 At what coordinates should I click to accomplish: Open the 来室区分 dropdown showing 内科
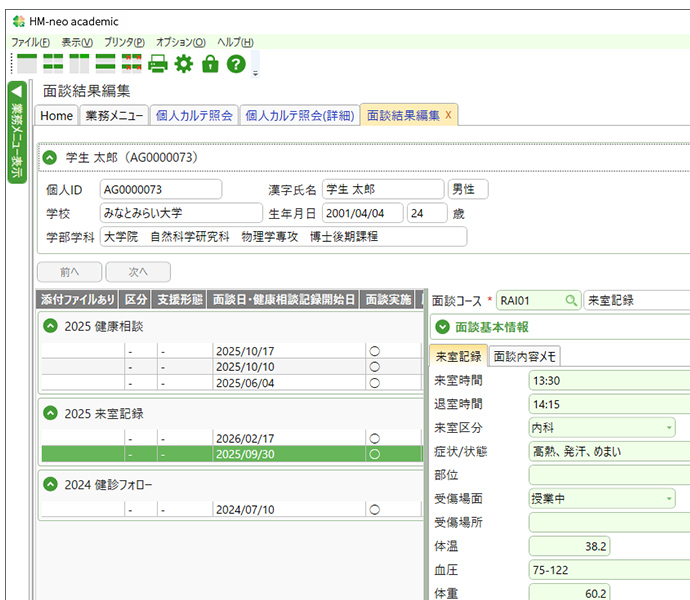point(669,428)
